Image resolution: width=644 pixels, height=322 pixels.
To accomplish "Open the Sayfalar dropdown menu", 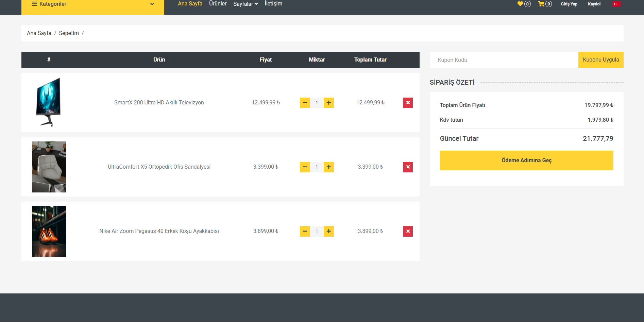I will click(245, 4).
